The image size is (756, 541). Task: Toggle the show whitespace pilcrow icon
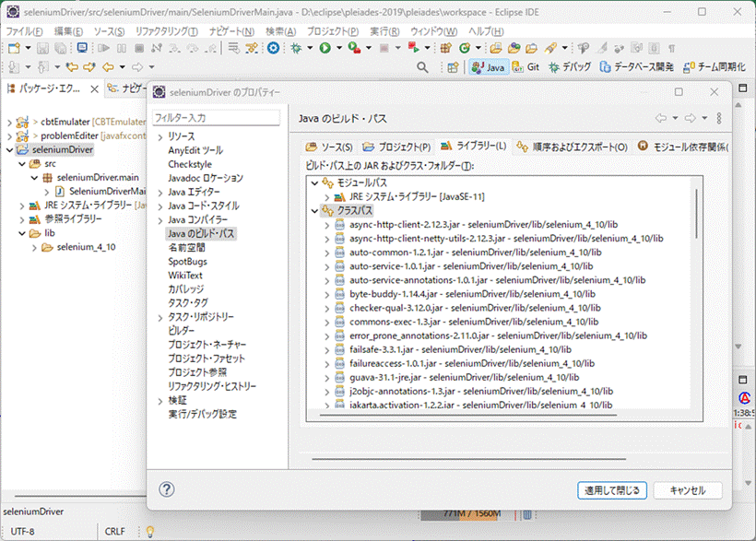point(671,48)
